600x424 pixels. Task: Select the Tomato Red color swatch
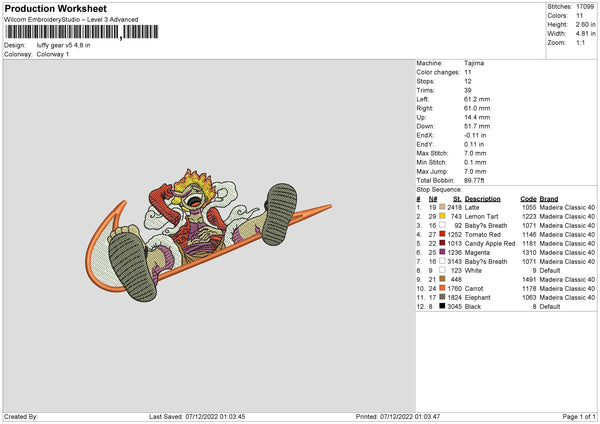(x=442, y=234)
